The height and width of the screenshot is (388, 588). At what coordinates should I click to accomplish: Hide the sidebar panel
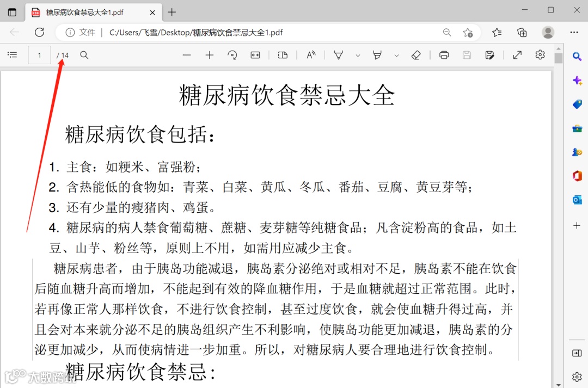pyautogui.click(x=577, y=353)
